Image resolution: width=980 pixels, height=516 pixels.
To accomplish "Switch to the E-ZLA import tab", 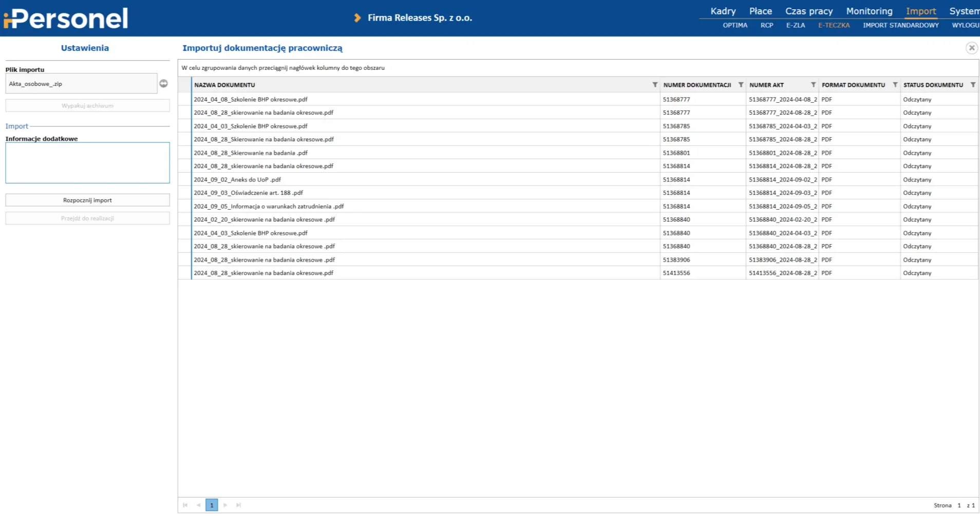I will pyautogui.click(x=795, y=25).
